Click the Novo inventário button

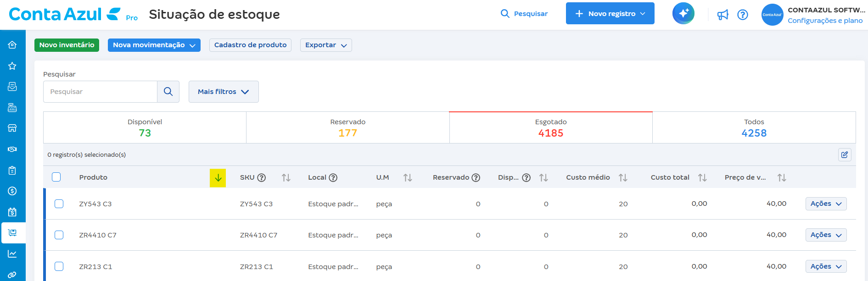pos(67,45)
